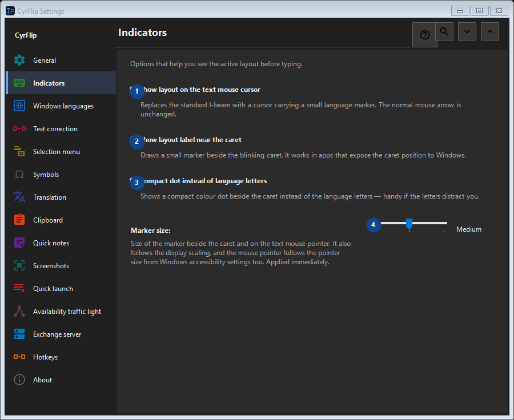Click the Marker size slider thumb
The height and width of the screenshot is (420, 514).
[409, 224]
